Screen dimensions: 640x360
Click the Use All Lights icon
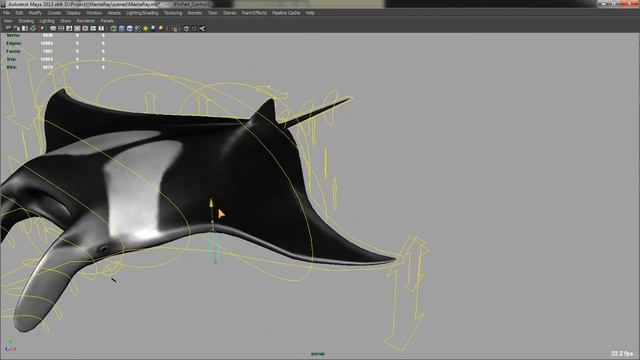[x=145, y=29]
